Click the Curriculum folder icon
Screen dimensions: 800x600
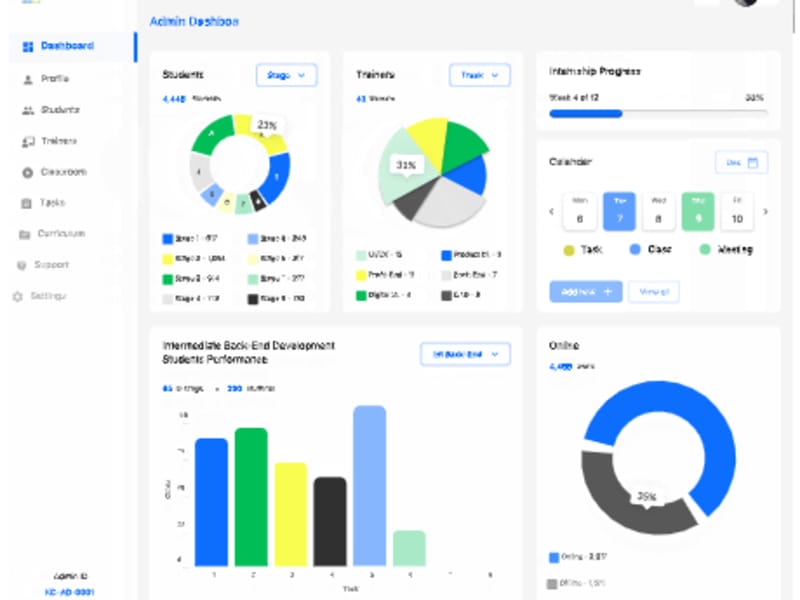[24, 234]
